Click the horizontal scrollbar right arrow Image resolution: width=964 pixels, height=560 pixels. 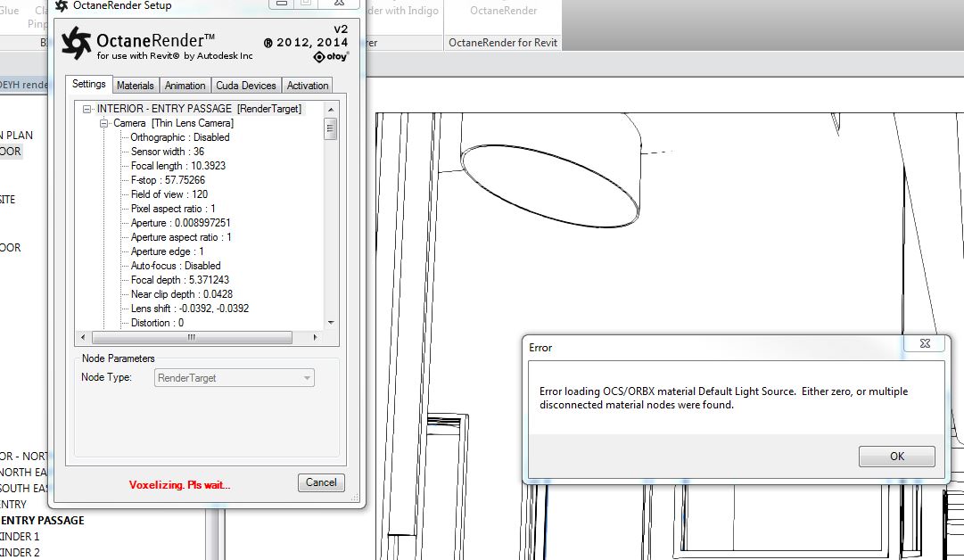[x=316, y=337]
